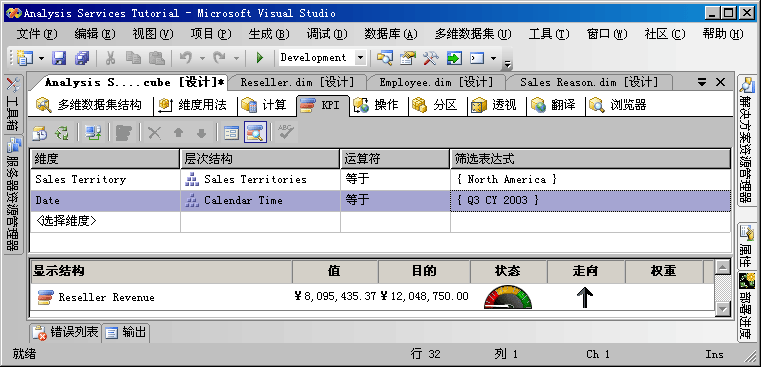Show the 输出 panel
The width and height of the screenshot is (761, 367).
click(126, 333)
